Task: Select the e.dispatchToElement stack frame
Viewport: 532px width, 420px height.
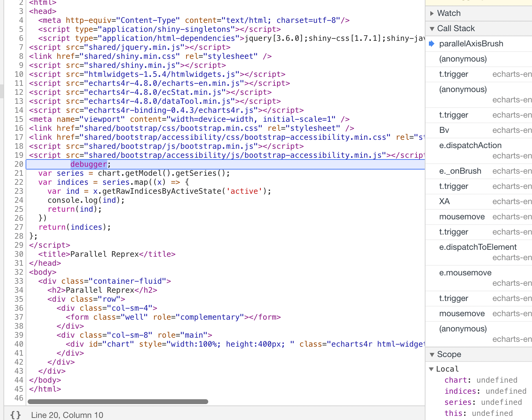Action: coord(478,247)
